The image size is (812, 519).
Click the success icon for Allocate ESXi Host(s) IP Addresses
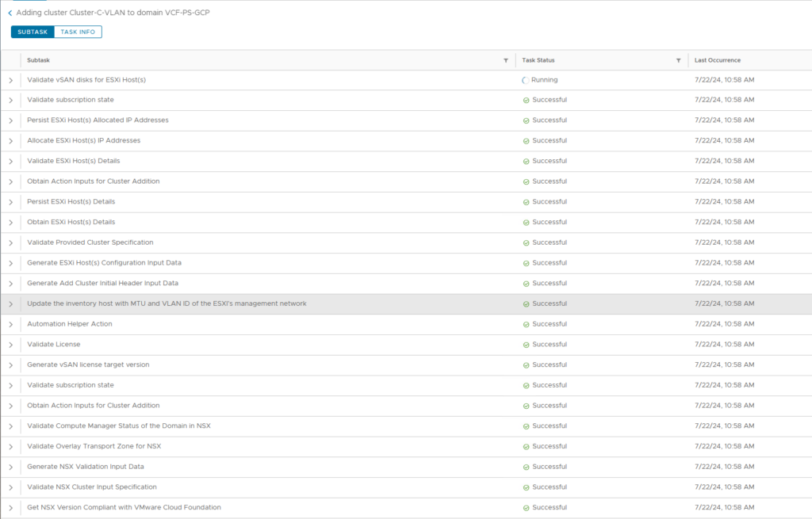(x=526, y=141)
